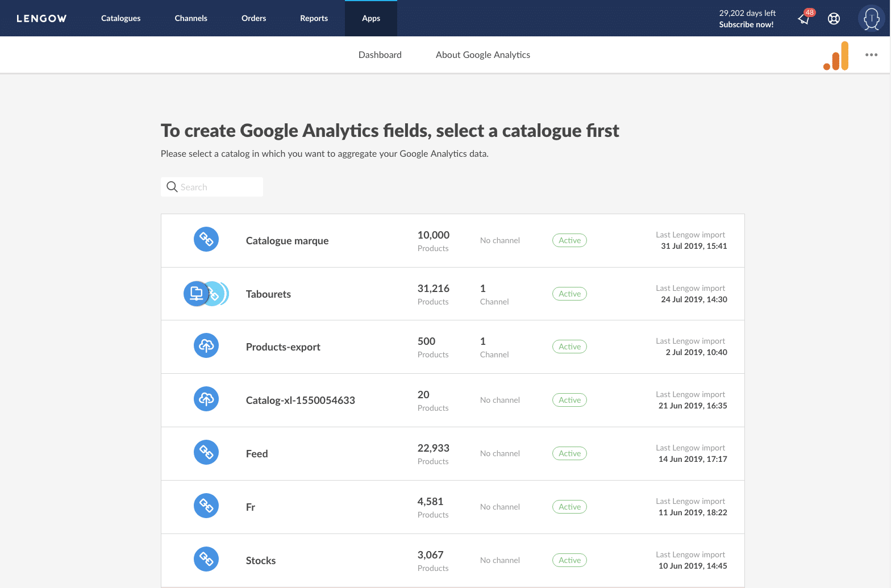The image size is (891, 588).
Task: Click the 31,216 products count
Action: [434, 289]
